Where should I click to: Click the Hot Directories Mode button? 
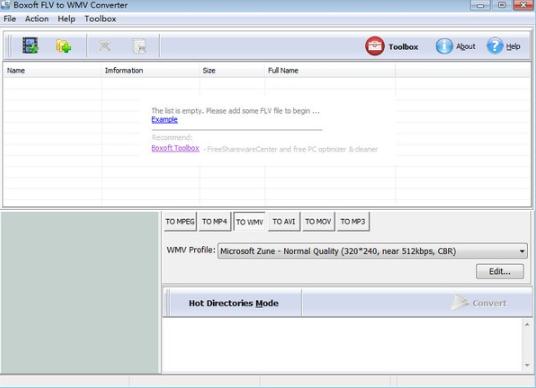233,303
